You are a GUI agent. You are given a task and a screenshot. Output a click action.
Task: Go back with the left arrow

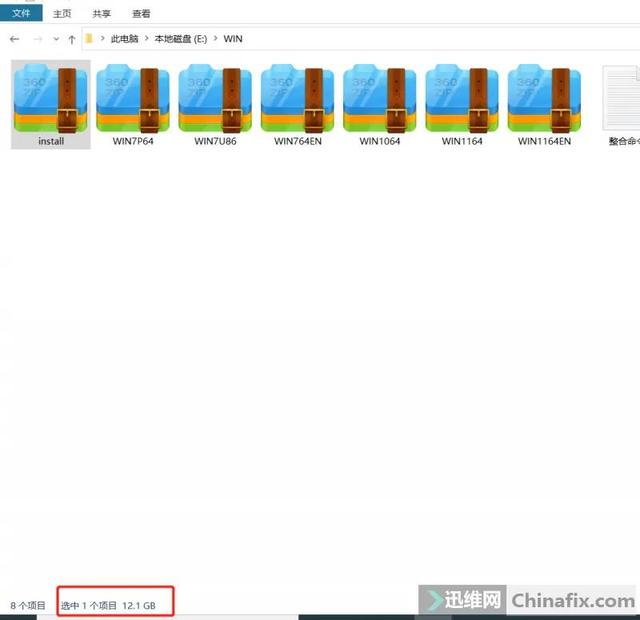click(x=15, y=39)
